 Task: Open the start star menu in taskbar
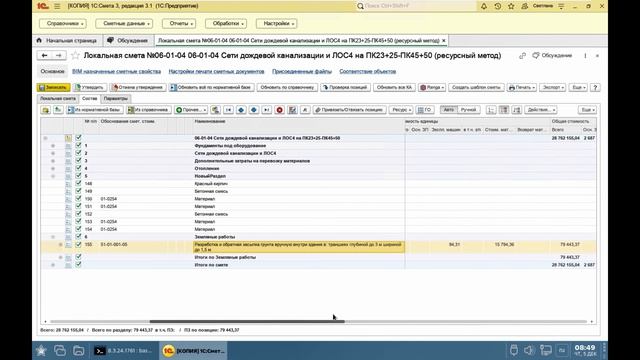tap(41, 351)
